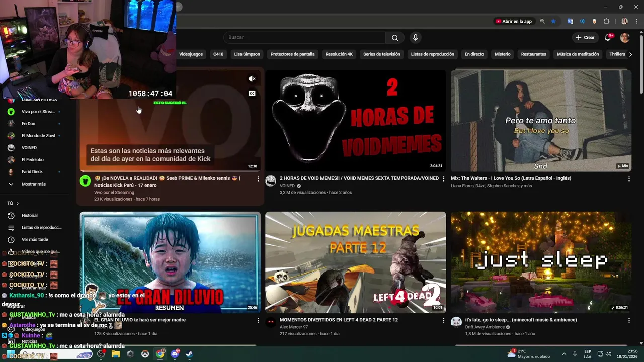Click the taskbar volume speaker icon
The height and width of the screenshot is (362, 644).
608,354
